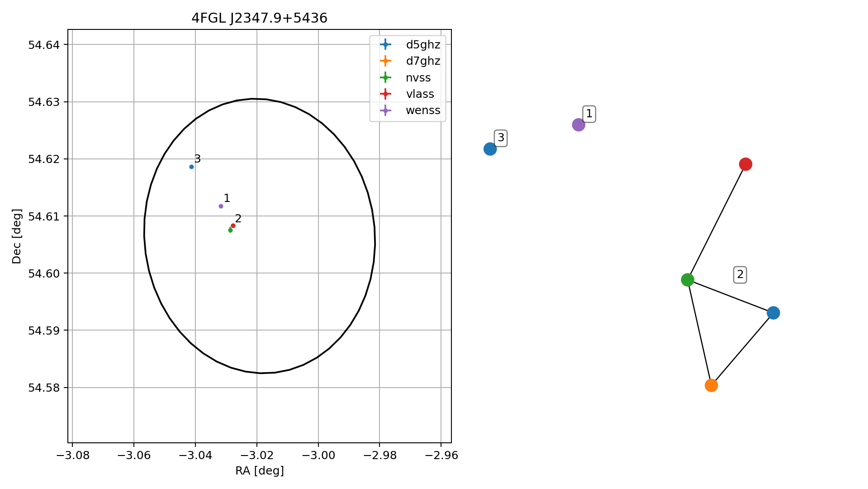Image resolution: width=868 pixels, height=489 pixels.
Task: Click the Dec [deg] axis label
Action: pos(17,236)
